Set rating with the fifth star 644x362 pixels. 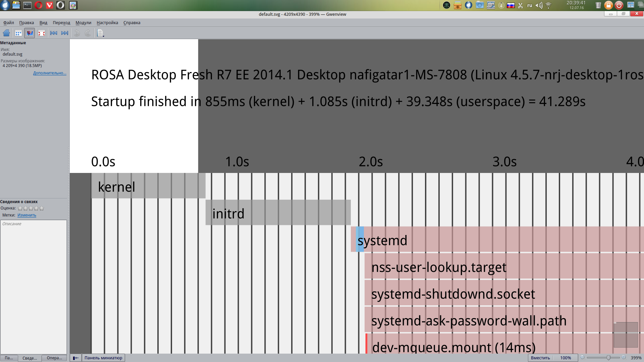tap(42, 208)
